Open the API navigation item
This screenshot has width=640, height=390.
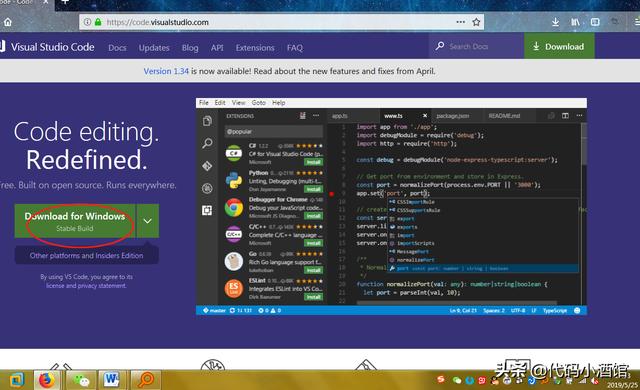[x=217, y=48]
